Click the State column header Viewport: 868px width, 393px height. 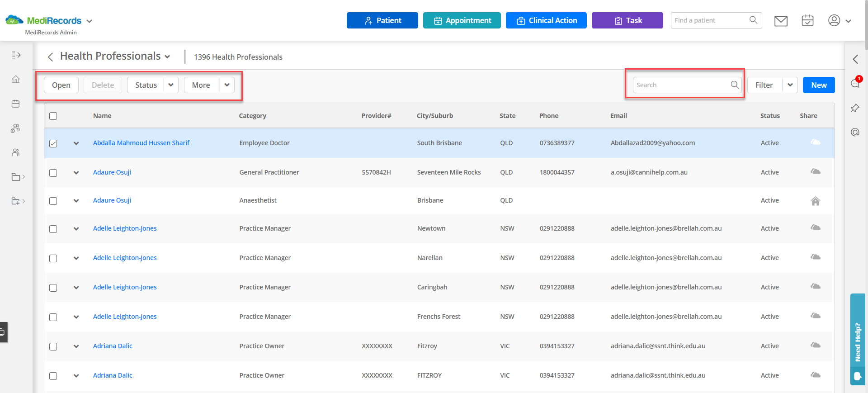[507, 116]
